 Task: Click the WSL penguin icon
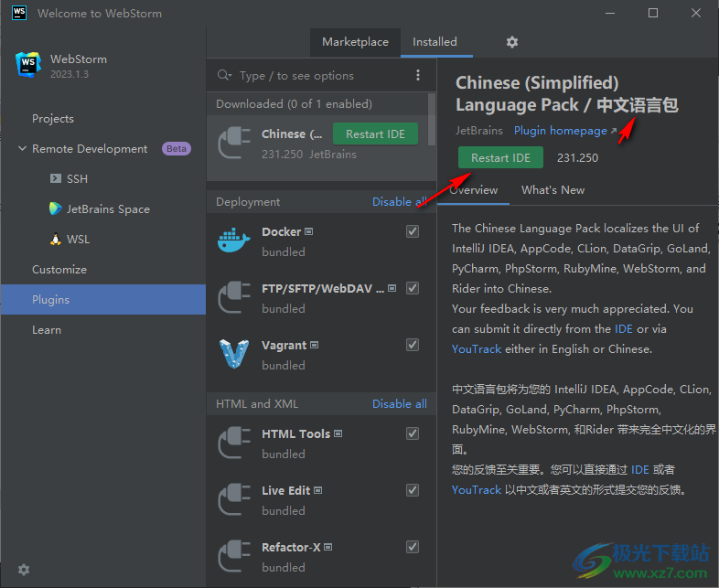tap(56, 239)
